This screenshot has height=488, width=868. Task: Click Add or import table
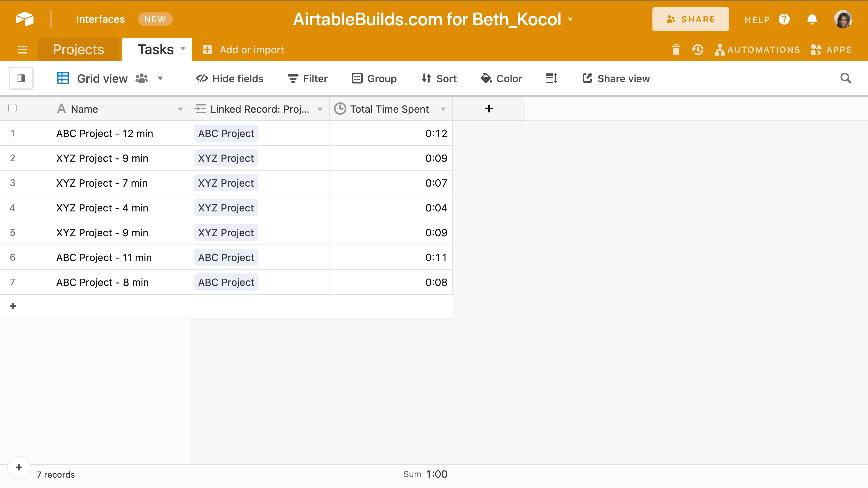(252, 50)
